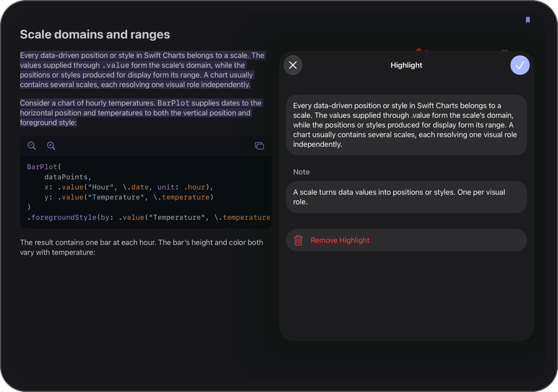Click the code line 'dataPoints,'
This screenshot has width=558, height=392.
(x=68, y=176)
